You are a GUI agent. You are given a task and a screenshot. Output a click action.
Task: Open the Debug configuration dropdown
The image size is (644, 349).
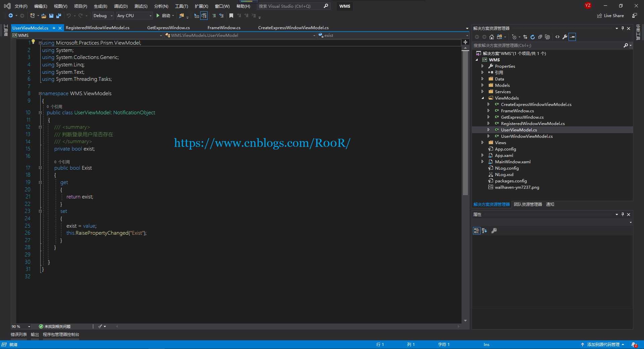[103, 16]
